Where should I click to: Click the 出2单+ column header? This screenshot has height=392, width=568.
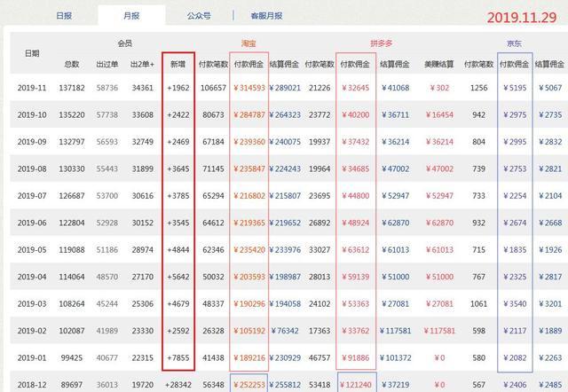(142, 64)
